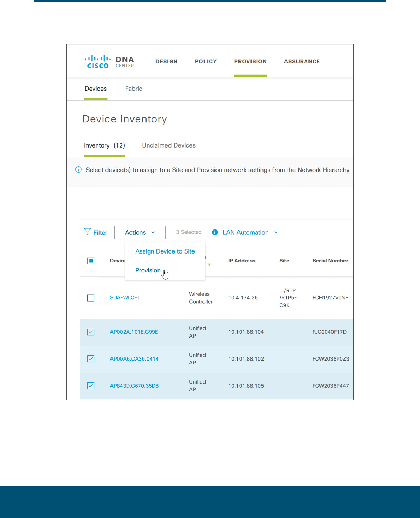Open the AP002A.101E.C99E device link
The height and width of the screenshot is (518, 420).
(134, 332)
